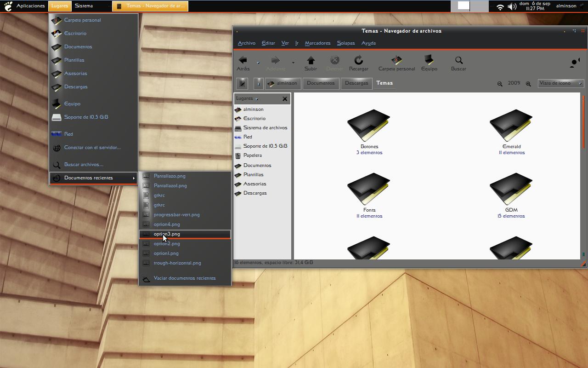Open the Solapas menu
The height and width of the screenshot is (368, 588).
coord(346,43)
